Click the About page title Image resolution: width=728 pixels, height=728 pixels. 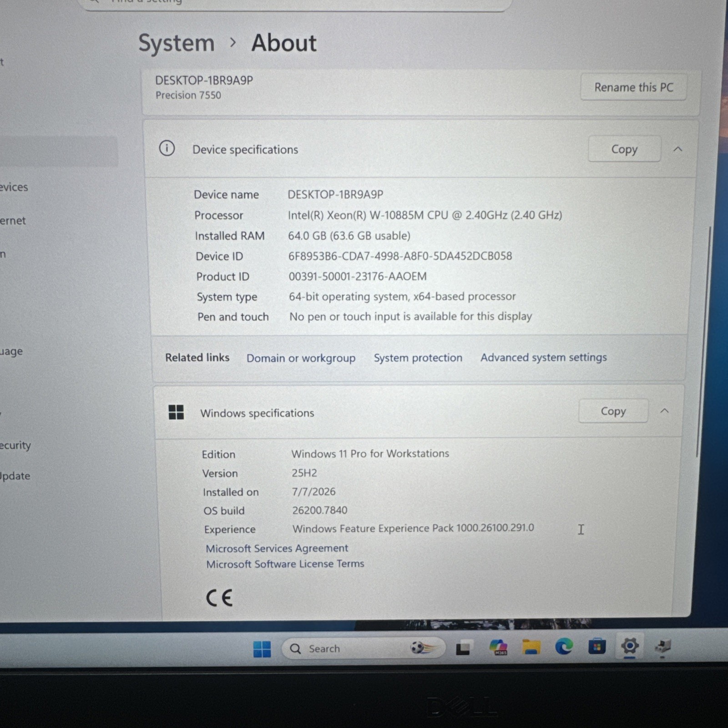284,43
